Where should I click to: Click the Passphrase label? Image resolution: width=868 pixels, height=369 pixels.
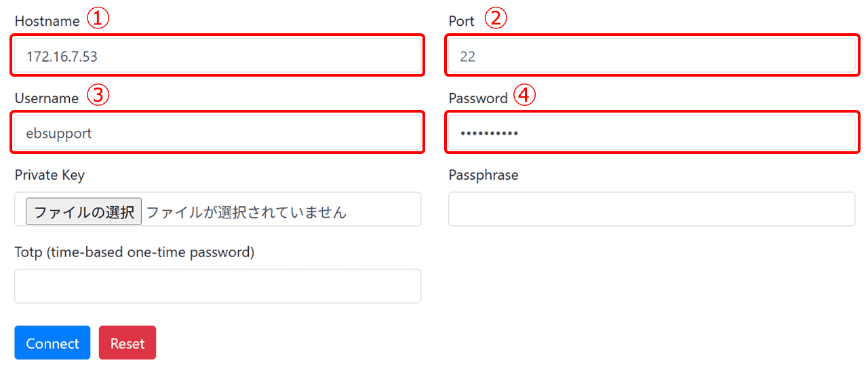(x=484, y=175)
